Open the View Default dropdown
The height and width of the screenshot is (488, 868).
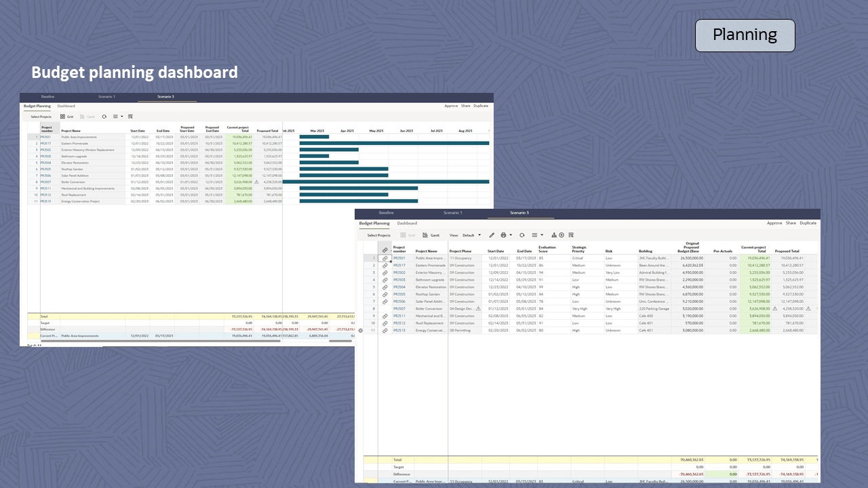(x=471, y=235)
